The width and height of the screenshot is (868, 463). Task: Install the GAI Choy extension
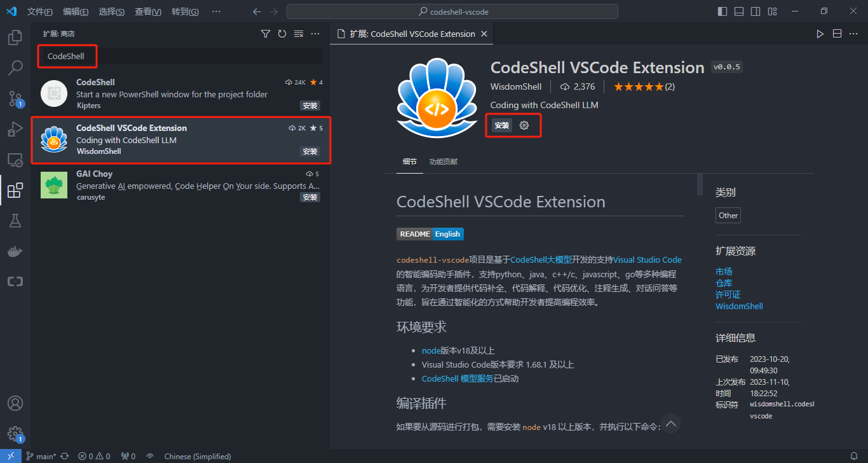click(x=310, y=197)
